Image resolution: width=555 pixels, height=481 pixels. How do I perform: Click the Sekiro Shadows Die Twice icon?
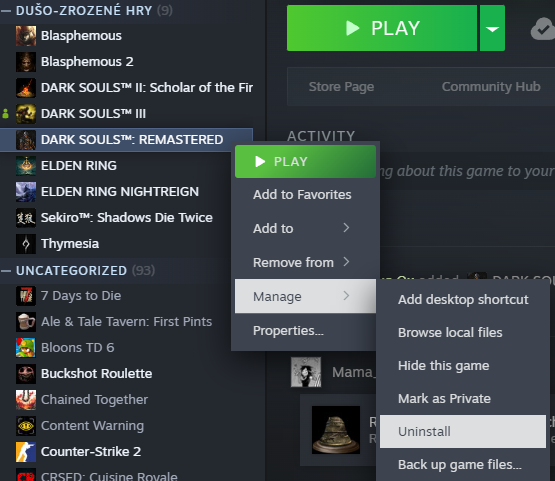coord(26,218)
